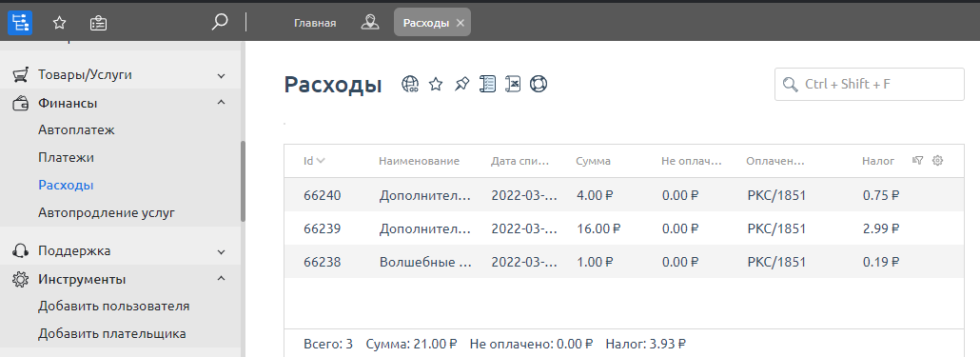This screenshot has width=980, height=357.
Task: Click the Не оплачено: 0.00 ₽ footer total
Action: 531,344
